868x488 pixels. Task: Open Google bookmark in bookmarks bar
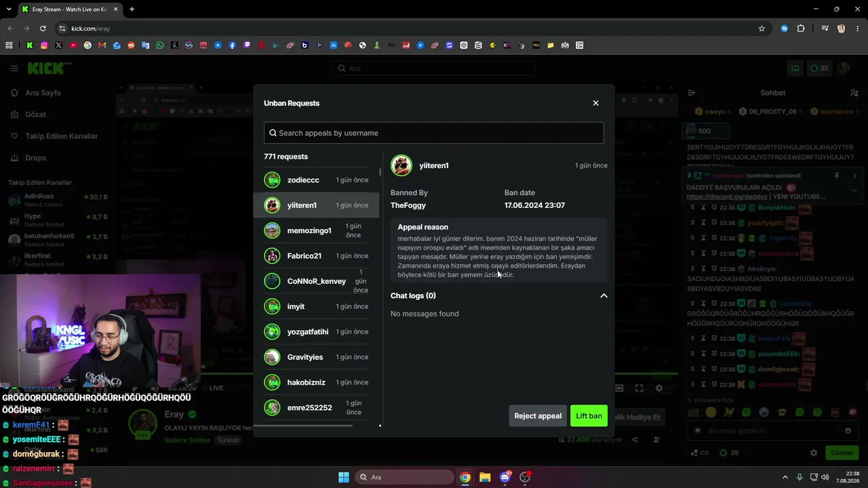[x=87, y=45]
